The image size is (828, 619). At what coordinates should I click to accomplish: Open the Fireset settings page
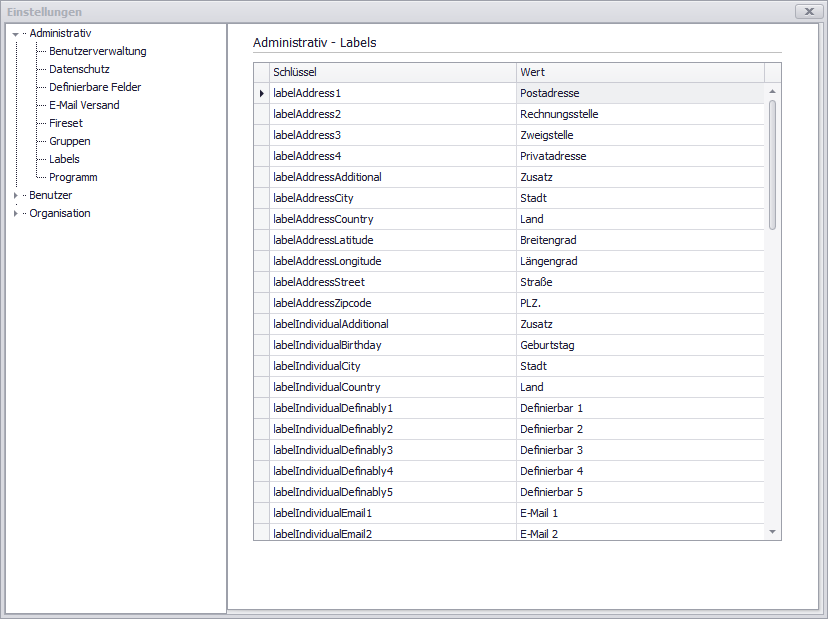pos(66,123)
